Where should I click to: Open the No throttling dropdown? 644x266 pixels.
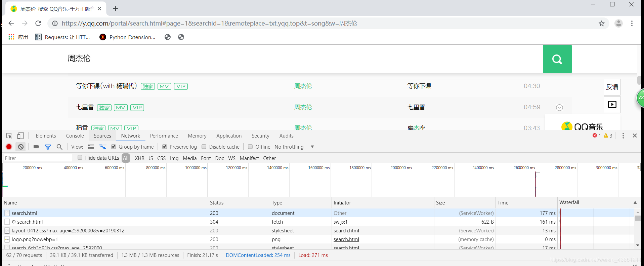point(294,147)
